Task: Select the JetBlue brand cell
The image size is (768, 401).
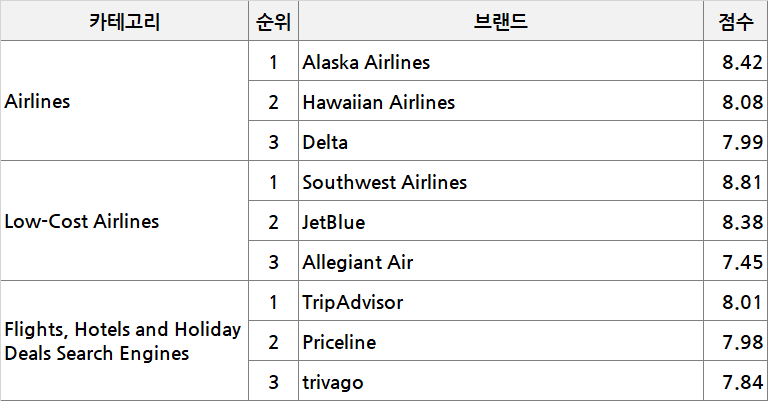Action: point(334,222)
